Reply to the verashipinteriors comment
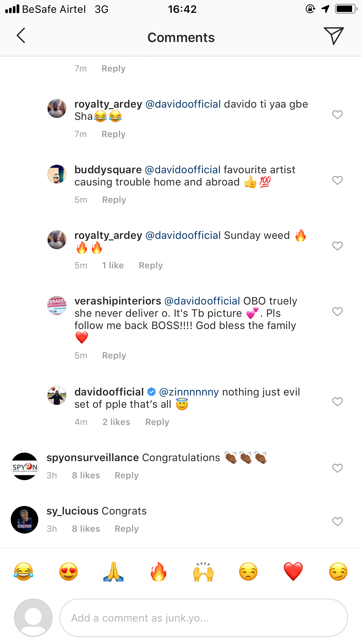 click(x=114, y=356)
